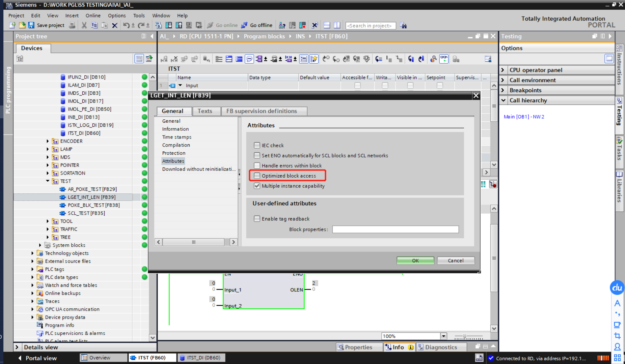Screen dimensions: 625x364
Task: Expand the TRAFFIC folder
Action: 48,229
